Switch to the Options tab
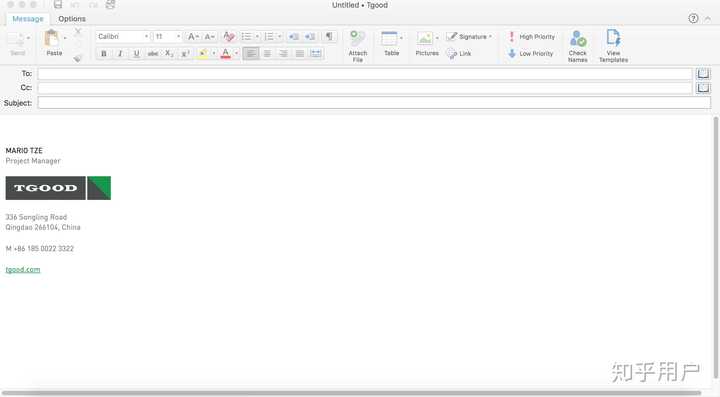This screenshot has height=397, width=720. [72, 19]
